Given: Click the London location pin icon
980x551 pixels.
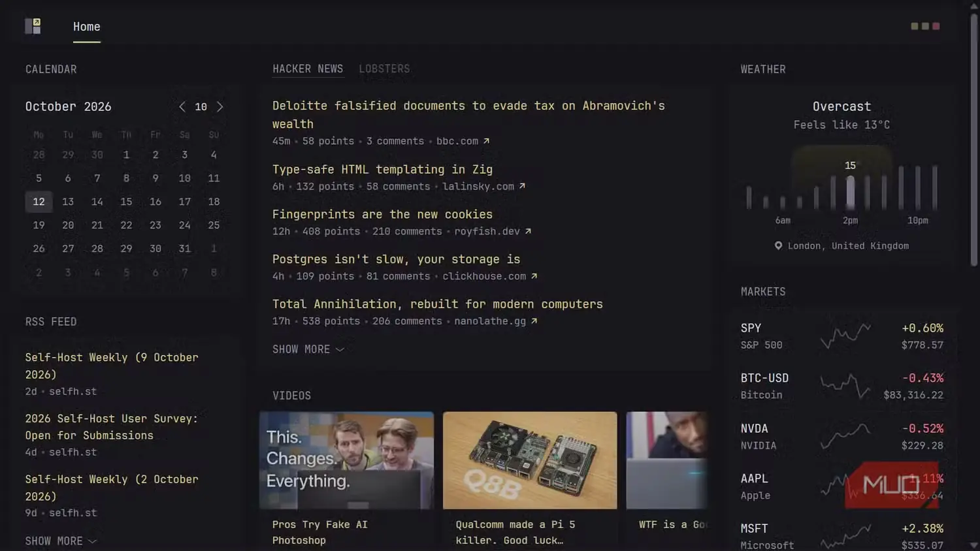Looking at the screenshot, I should click(x=778, y=246).
